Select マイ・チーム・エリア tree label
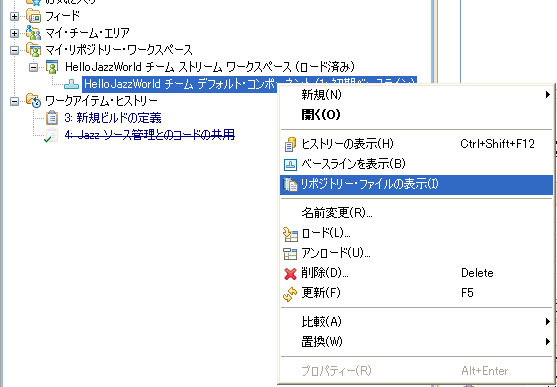 point(87,33)
